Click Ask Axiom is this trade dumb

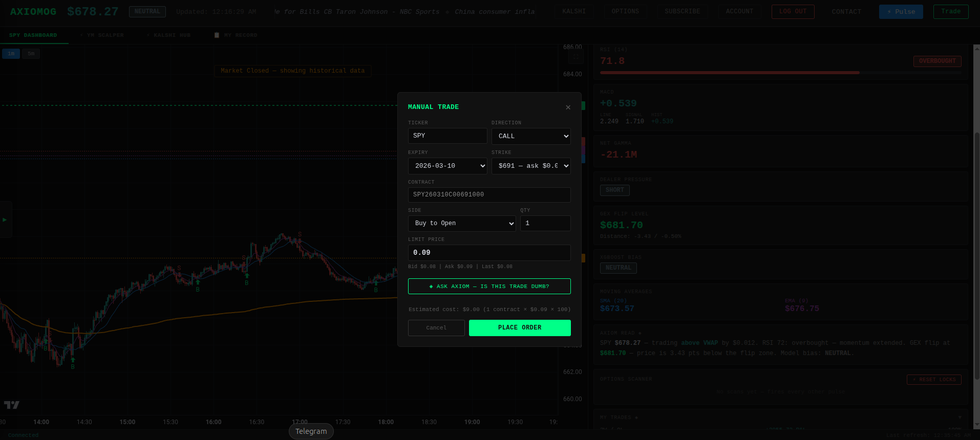[x=489, y=287]
